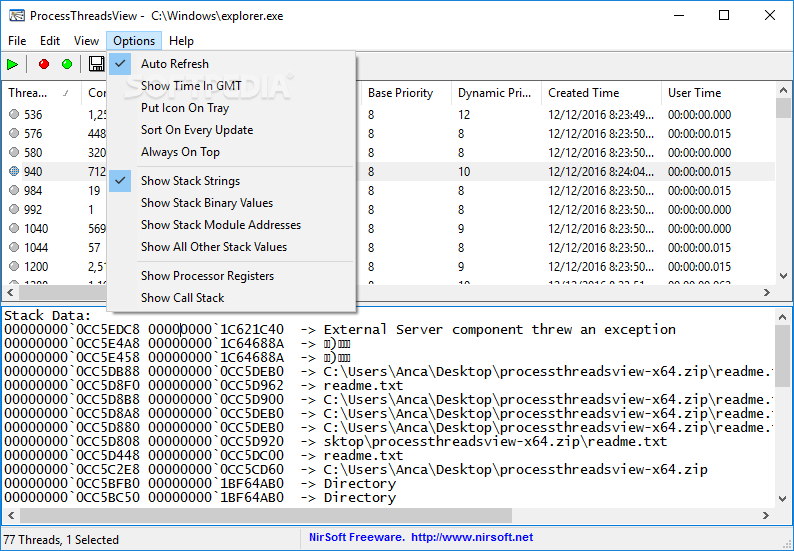Viewport: 794px width, 551px height.
Task: Click stack address 0CC5D8F0 readme.txt line
Action: pyautogui.click(x=204, y=385)
